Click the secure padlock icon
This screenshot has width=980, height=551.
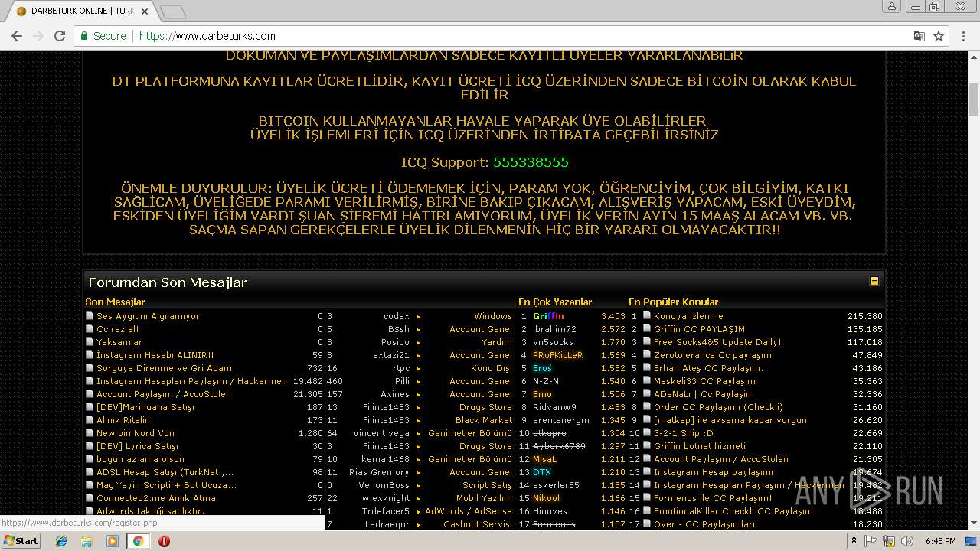(x=84, y=36)
